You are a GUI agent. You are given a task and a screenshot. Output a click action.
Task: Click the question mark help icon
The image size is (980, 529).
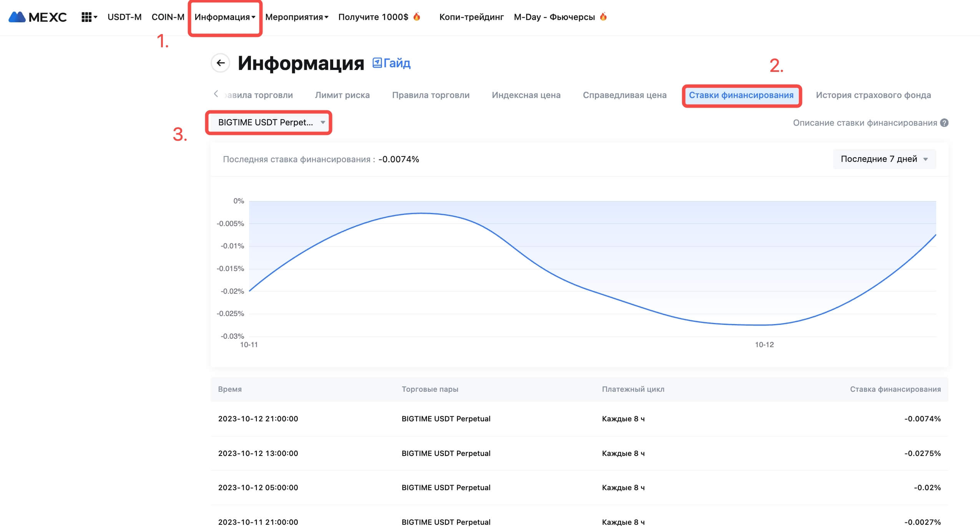(944, 123)
